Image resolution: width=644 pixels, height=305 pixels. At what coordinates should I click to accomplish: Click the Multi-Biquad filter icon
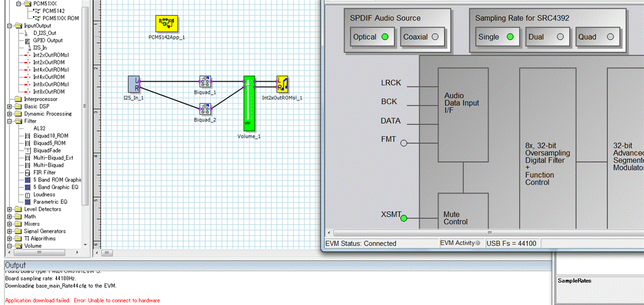tap(28, 165)
